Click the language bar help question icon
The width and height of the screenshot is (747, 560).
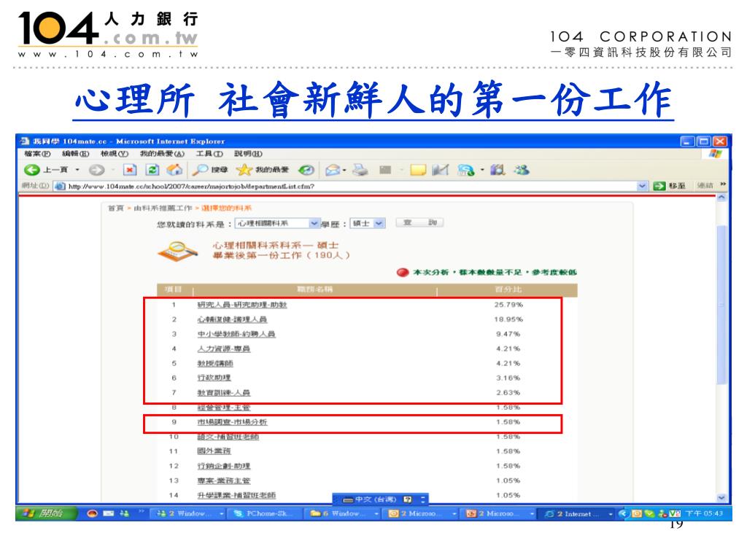(407, 499)
